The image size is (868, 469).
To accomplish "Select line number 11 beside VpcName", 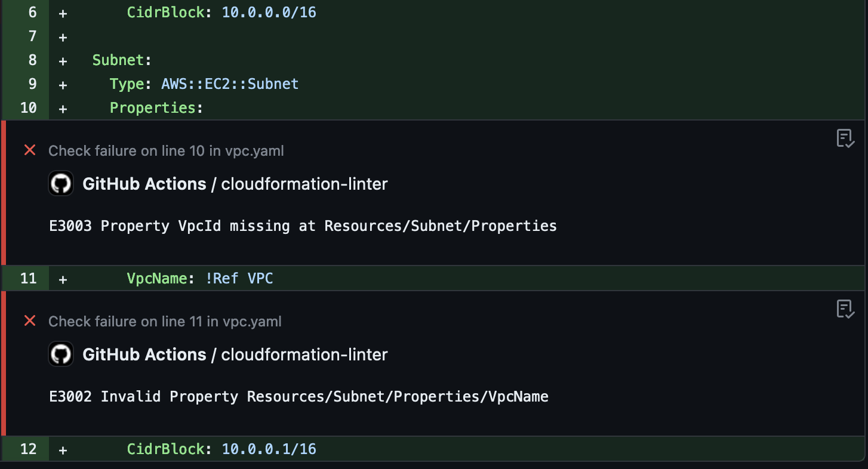I will click(x=28, y=278).
